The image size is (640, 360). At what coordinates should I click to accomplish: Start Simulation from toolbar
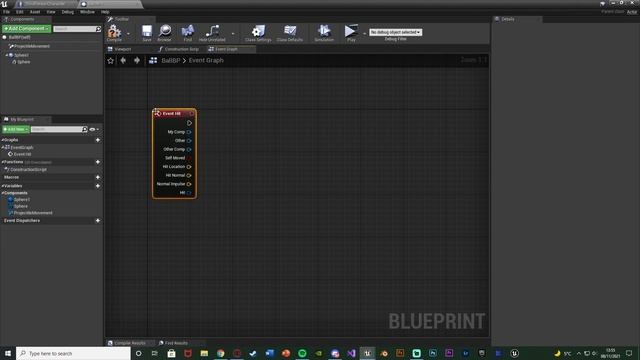[324, 32]
